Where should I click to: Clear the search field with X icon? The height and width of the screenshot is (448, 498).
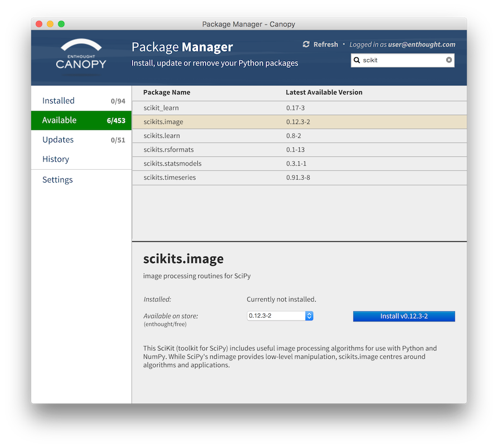449,60
